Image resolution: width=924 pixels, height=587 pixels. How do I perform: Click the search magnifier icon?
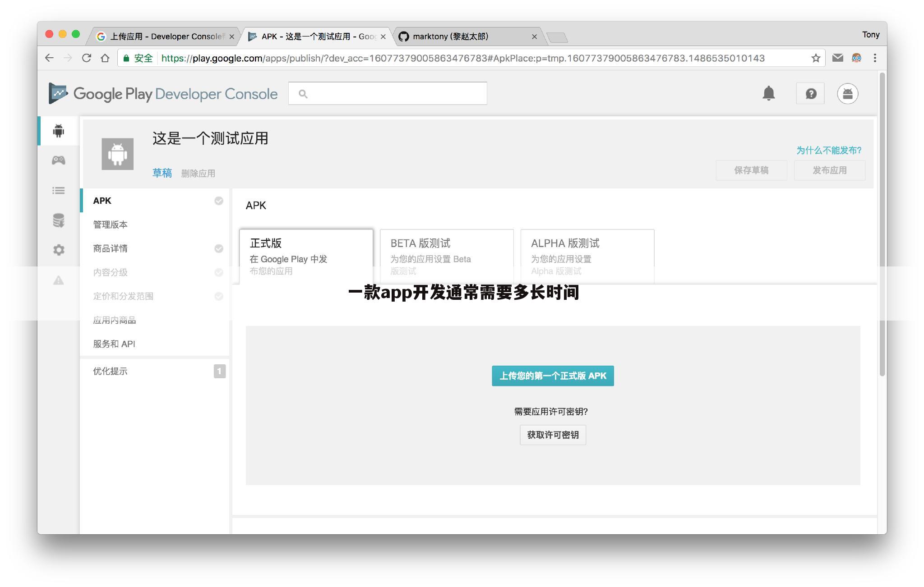pyautogui.click(x=303, y=94)
